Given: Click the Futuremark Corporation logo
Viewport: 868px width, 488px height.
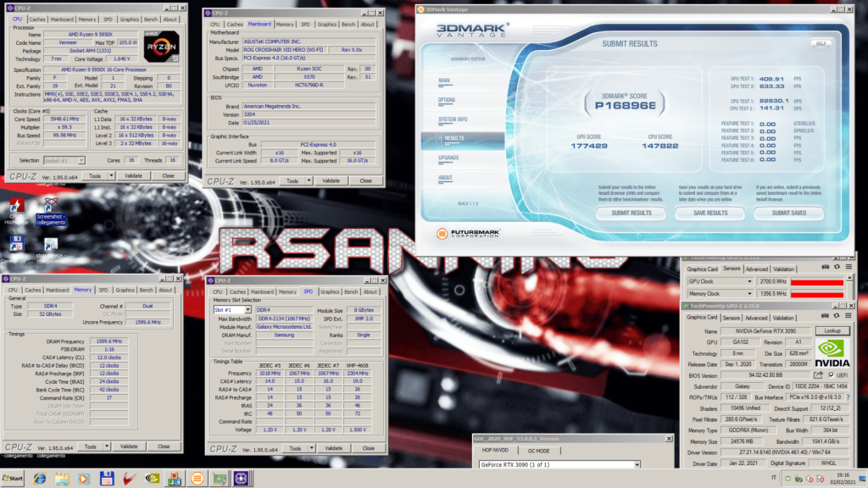Looking at the screenshot, I should click(x=468, y=234).
